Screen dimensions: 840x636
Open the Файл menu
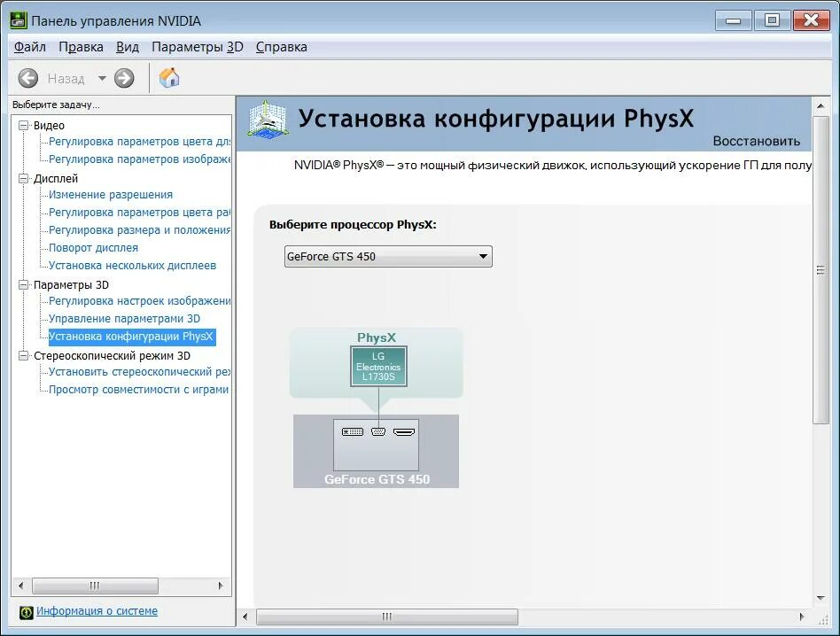pyautogui.click(x=30, y=47)
